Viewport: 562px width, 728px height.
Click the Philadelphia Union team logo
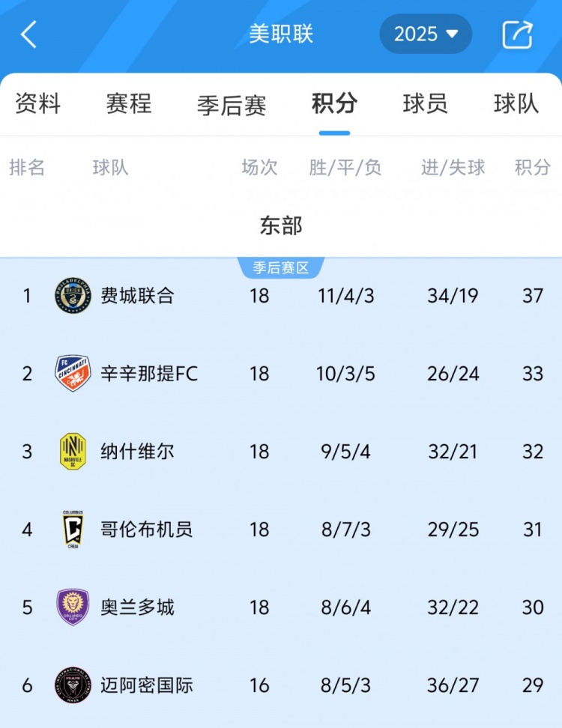tap(73, 296)
